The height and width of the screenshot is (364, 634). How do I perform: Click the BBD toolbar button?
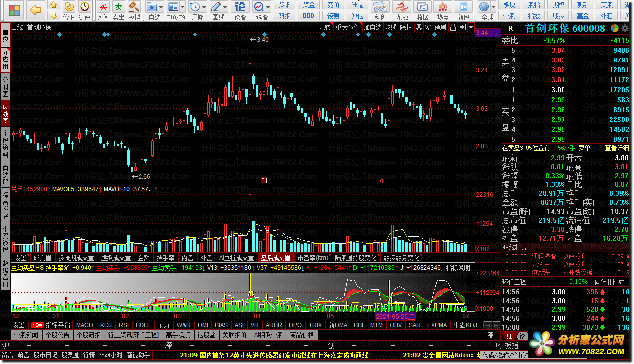(309, 15)
